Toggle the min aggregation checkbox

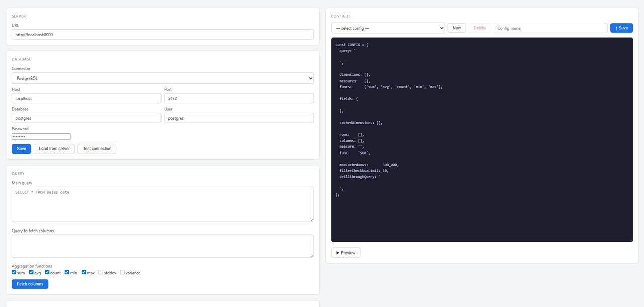pos(67,272)
